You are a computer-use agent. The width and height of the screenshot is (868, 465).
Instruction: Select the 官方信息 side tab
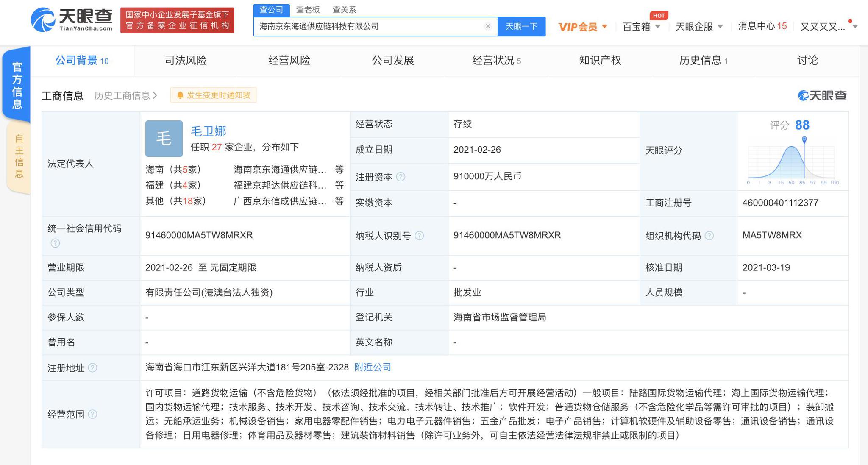point(17,85)
